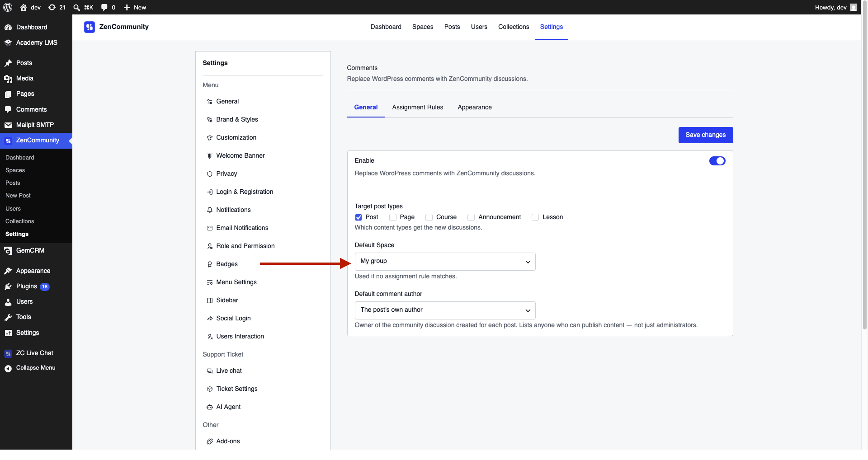Open the Collections top navigation tab
The width and height of the screenshot is (868, 460).
coord(514,27)
